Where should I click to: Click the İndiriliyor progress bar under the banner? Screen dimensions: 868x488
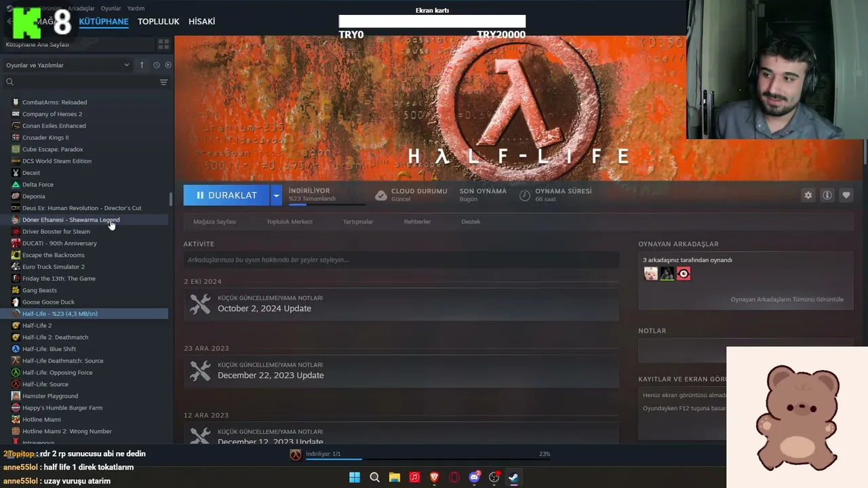point(327,204)
